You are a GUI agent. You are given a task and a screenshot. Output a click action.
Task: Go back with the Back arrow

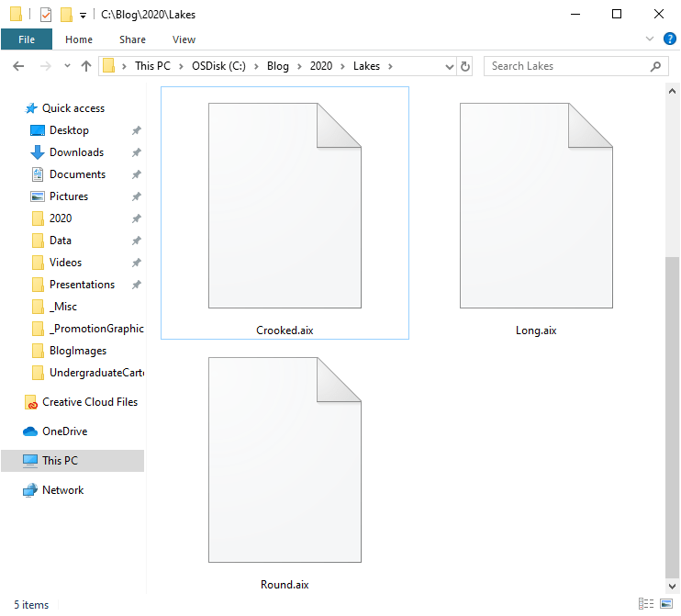(x=18, y=66)
